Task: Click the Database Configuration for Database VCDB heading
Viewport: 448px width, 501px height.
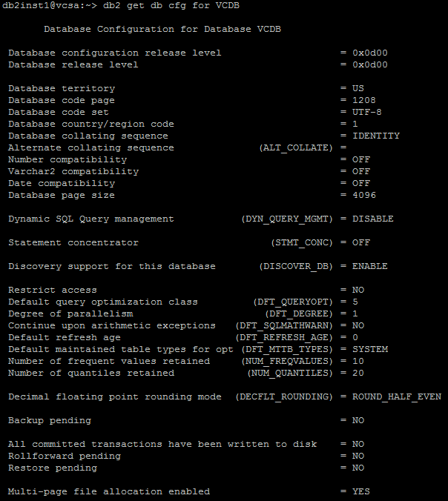Action: [162, 30]
